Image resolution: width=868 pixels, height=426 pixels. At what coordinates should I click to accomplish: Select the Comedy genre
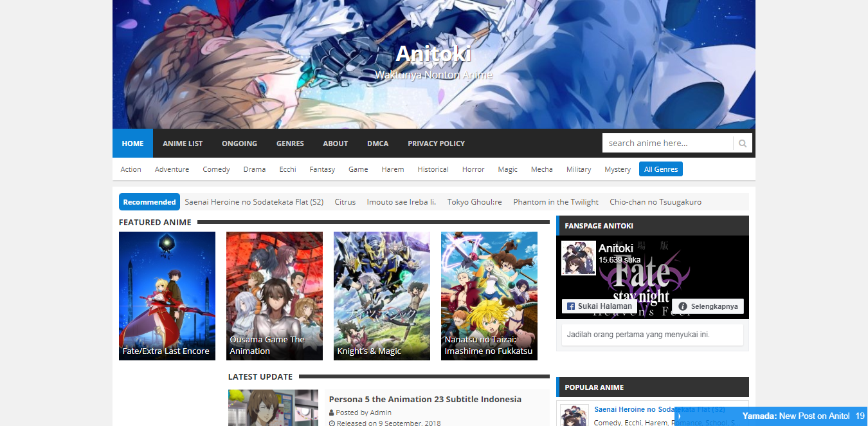click(x=216, y=169)
